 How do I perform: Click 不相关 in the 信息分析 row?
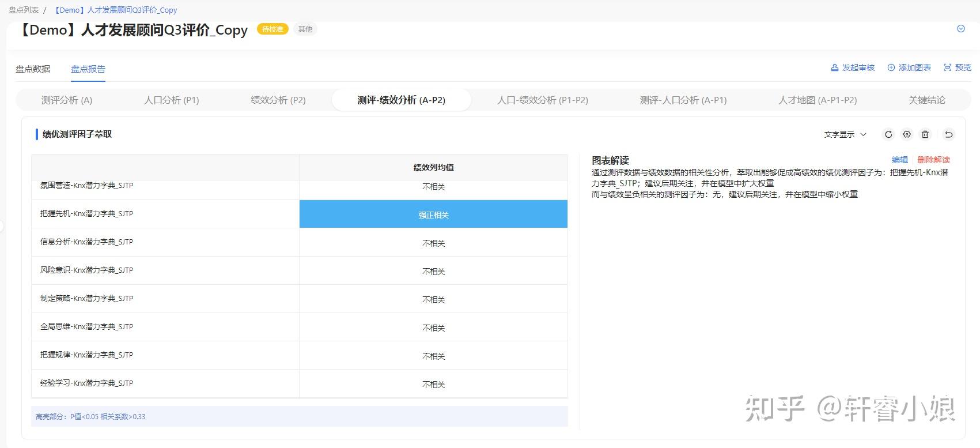pyautogui.click(x=434, y=243)
